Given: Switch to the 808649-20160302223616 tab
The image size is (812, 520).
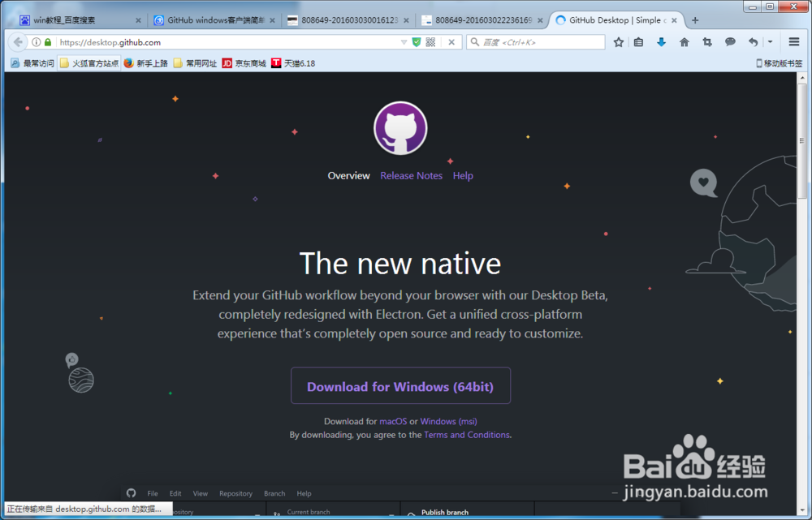Looking at the screenshot, I should click(482, 20).
